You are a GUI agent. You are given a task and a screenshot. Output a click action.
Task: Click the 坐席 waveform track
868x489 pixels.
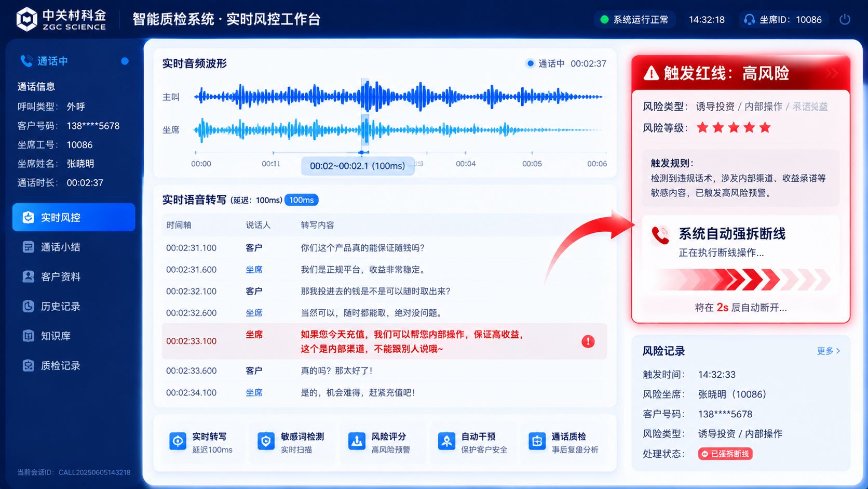point(398,130)
